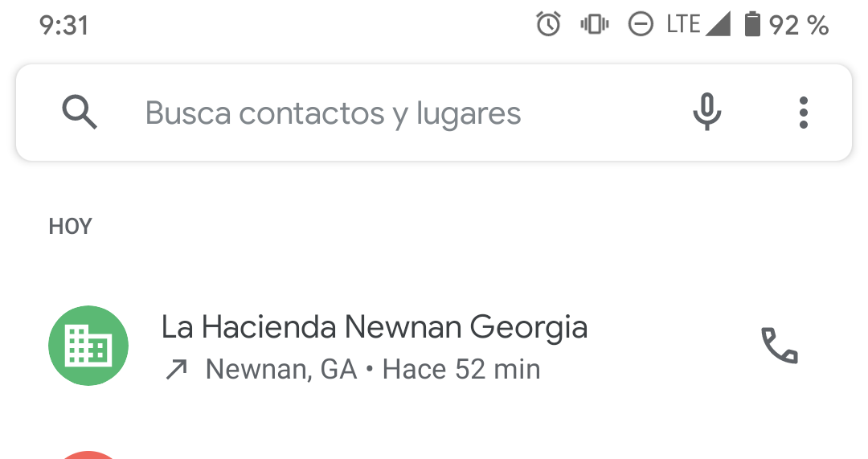Start voice search with the microphone

point(707,113)
